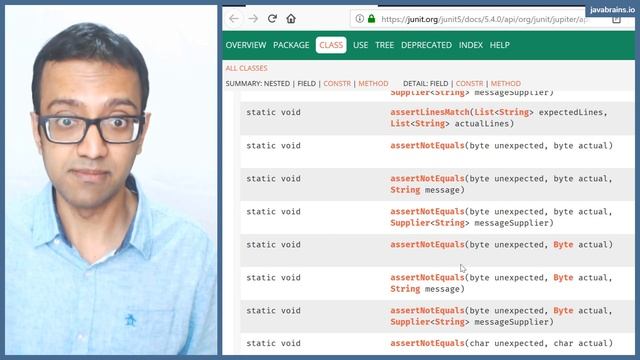Reload the page with refresh icon
The width and height of the screenshot is (640, 360).
272,19
